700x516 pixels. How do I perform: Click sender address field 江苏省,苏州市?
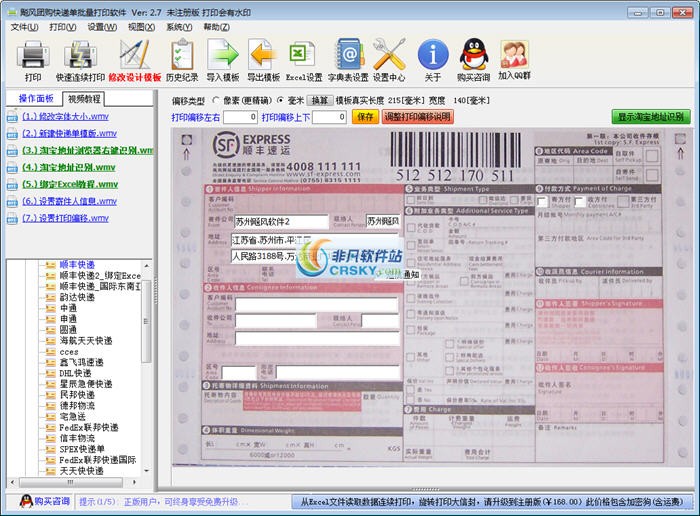coord(315,240)
